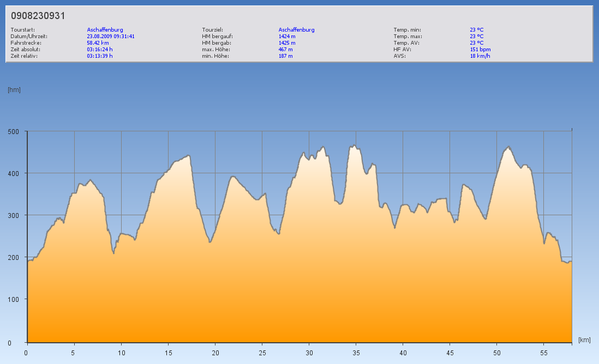Select the Tourziel value Aschaffenburg

pos(296,30)
